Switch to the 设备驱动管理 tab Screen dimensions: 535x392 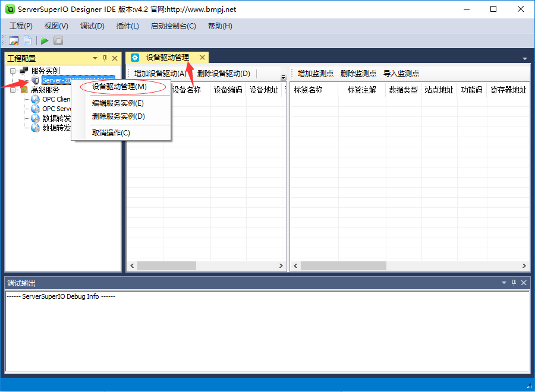168,58
